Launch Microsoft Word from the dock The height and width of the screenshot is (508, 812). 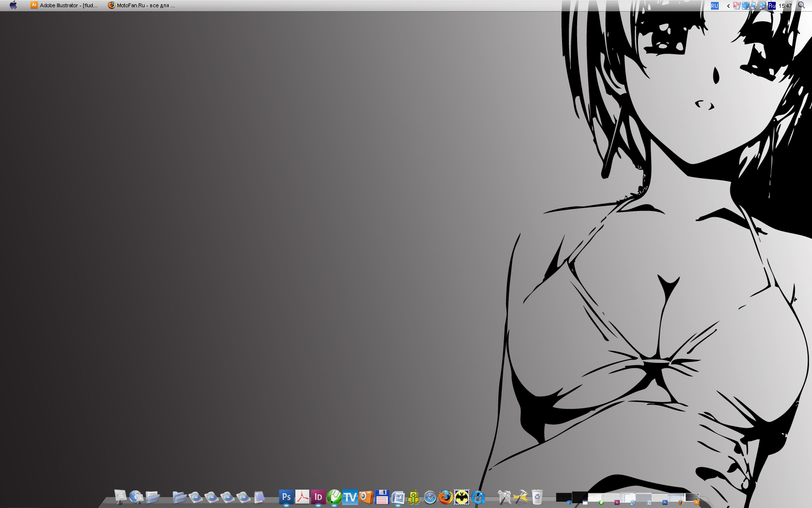tap(398, 497)
